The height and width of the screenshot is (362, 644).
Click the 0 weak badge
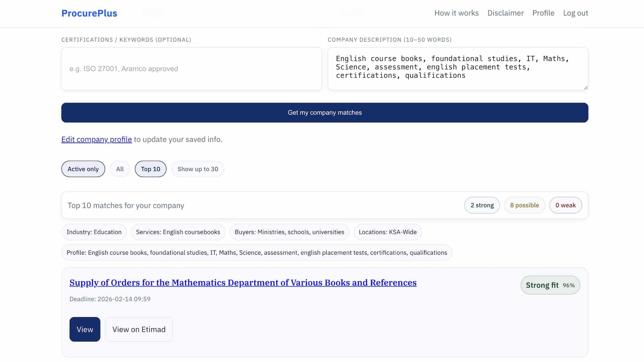(x=565, y=205)
